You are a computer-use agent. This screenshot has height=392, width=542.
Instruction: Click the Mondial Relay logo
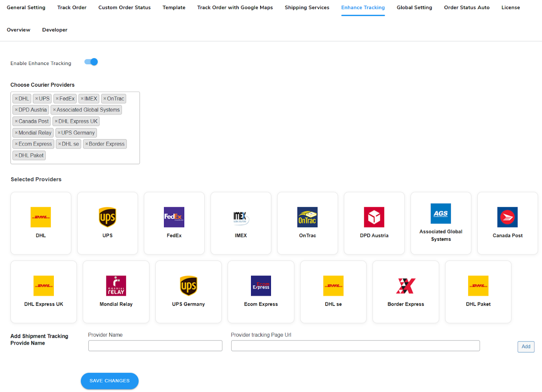coord(116,286)
